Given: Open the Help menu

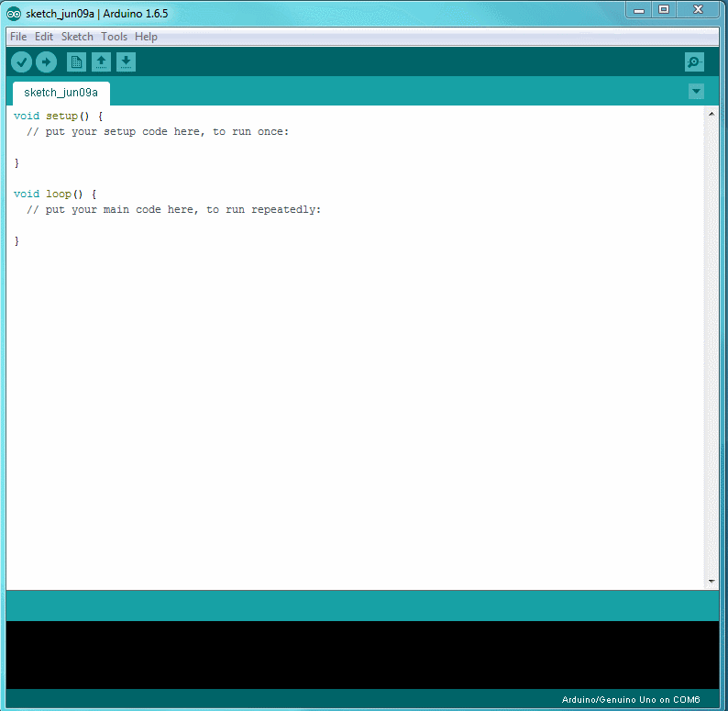Looking at the screenshot, I should click(146, 37).
